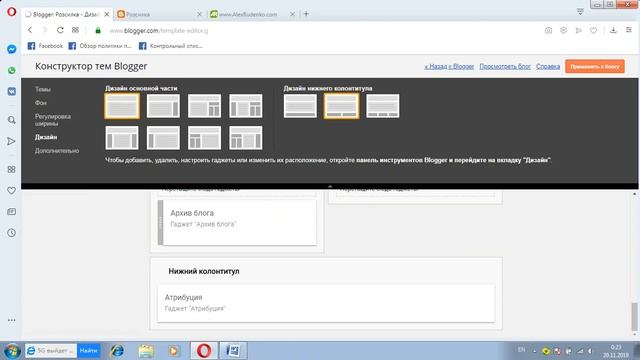Open Контрольный список bookmark
Screen dimensions: 640x360
point(171,46)
